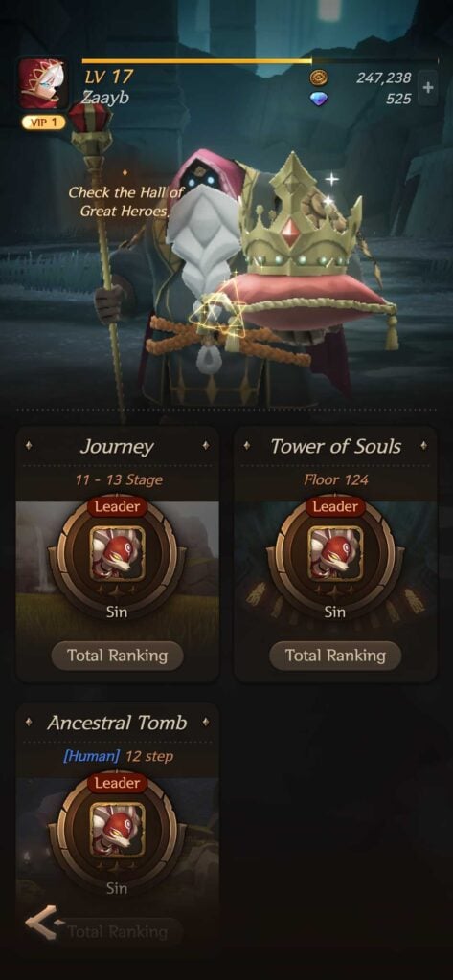
Task: Select Sin leader icon in Tower of Souls
Action: click(335, 553)
